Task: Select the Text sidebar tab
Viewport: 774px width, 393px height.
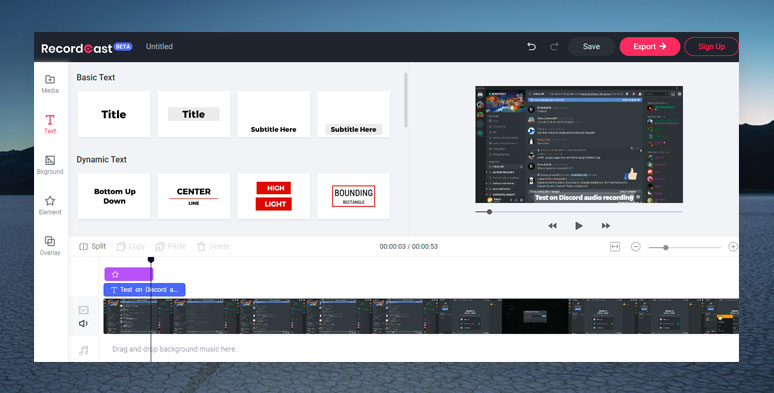Action: pyautogui.click(x=50, y=124)
